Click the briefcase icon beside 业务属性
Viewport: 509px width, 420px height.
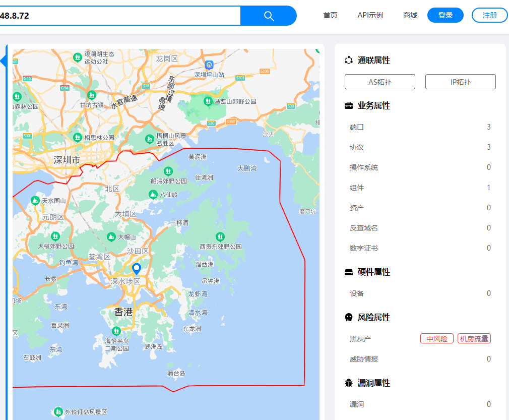click(x=348, y=106)
